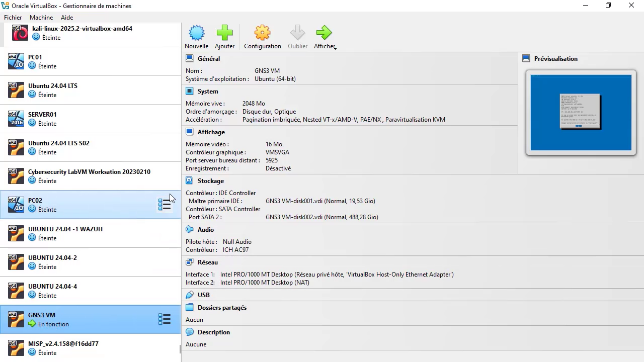
Task: Select the Cybersecurity LabVM Worksation VM icon
Action: click(16, 176)
